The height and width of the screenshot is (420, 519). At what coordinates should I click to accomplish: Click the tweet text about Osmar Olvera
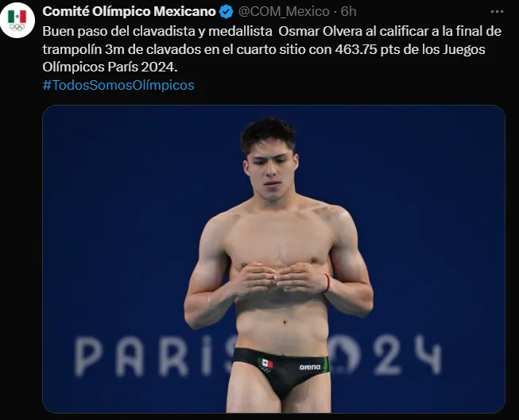(x=272, y=49)
